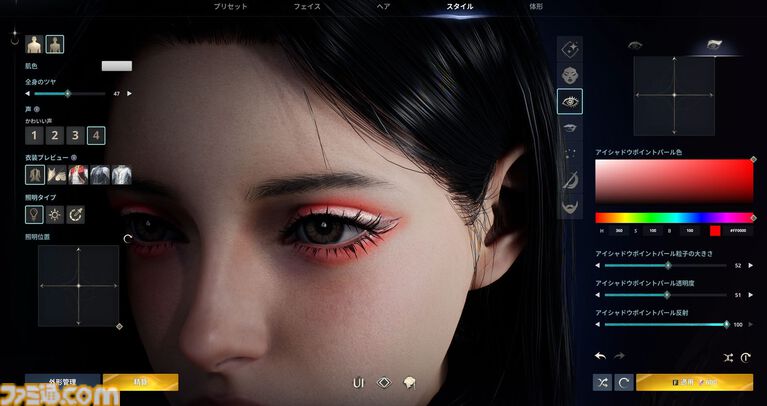
Task: Decrease パール反射 with the left arrow
Action: pos(598,324)
